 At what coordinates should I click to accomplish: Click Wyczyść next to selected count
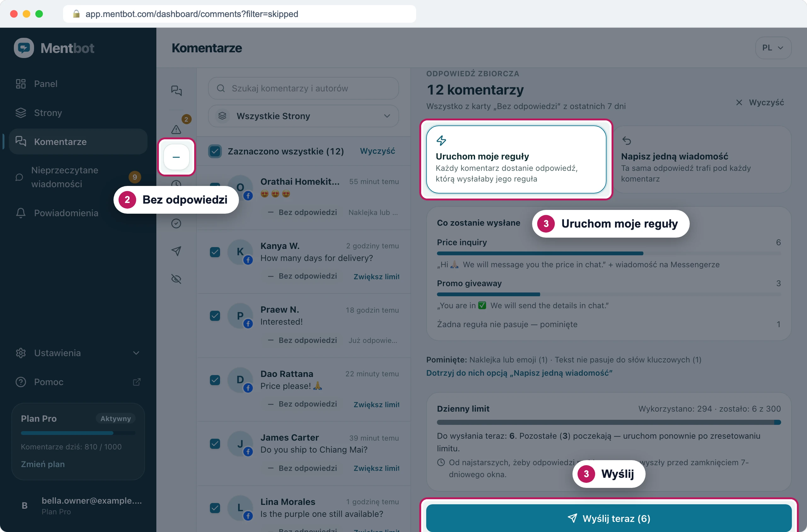coord(377,151)
